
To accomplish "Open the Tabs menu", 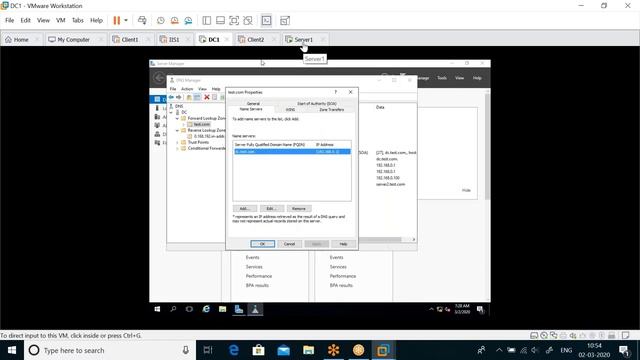I will [x=78, y=20].
